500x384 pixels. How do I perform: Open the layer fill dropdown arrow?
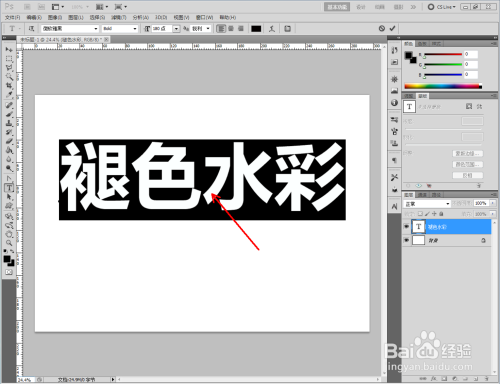(493, 214)
